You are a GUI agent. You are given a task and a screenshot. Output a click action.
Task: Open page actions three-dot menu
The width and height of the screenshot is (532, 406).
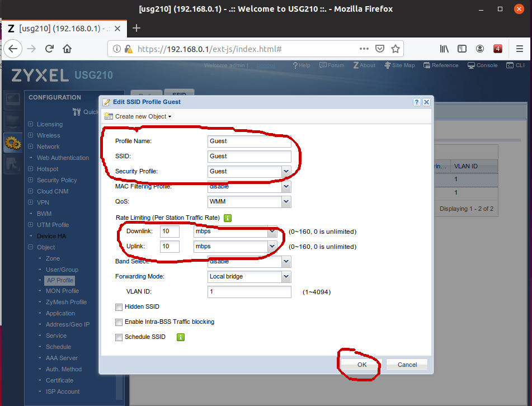coord(364,49)
